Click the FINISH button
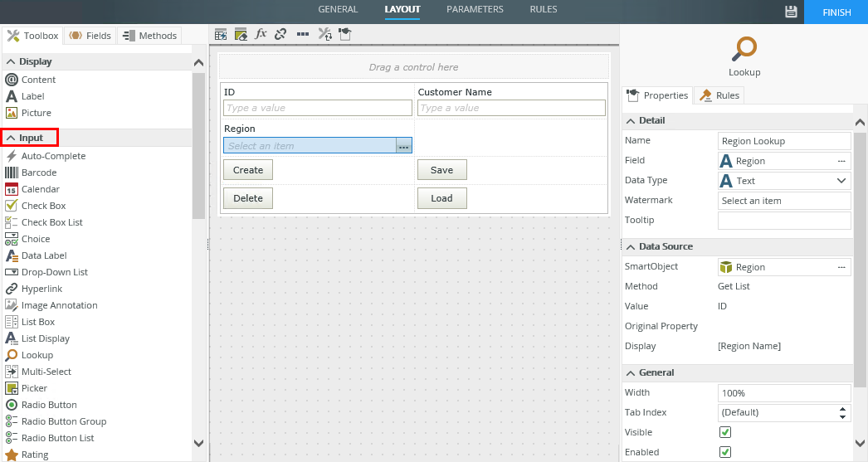The image size is (868, 462). tap(836, 12)
